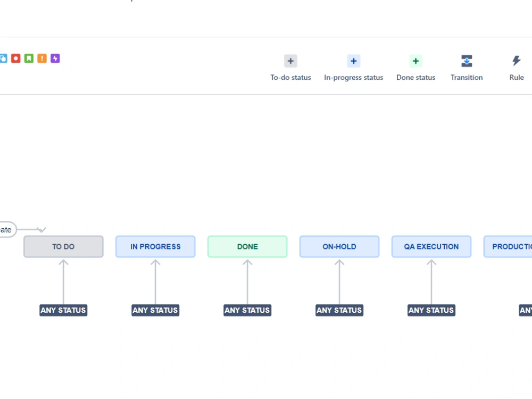Select the QA EXECUTION status node

coord(431,246)
